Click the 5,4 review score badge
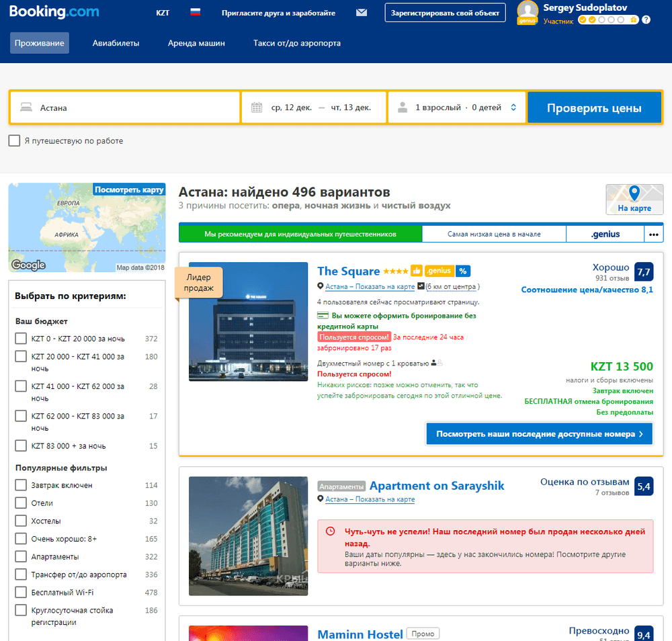Viewport: 672px width, 641px height. (x=644, y=486)
